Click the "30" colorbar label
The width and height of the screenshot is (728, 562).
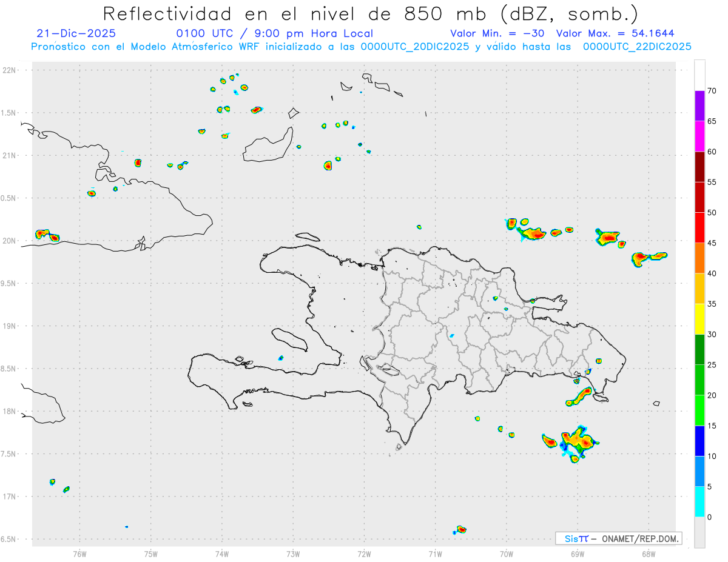pyautogui.click(x=712, y=335)
